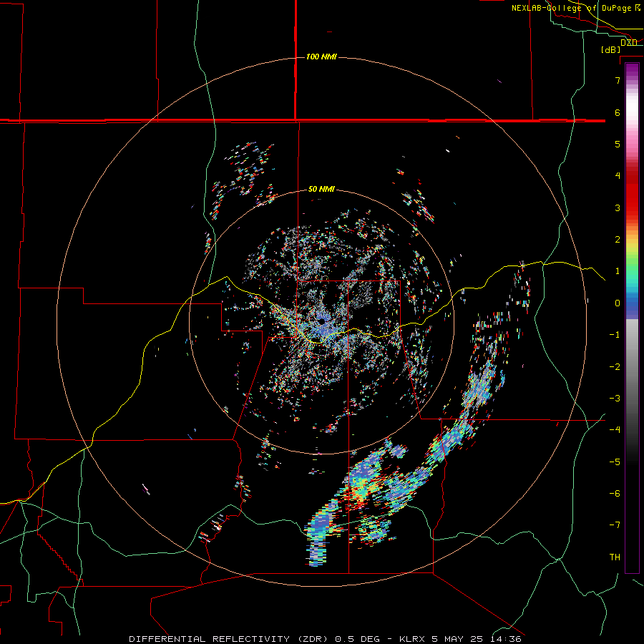The width and height of the screenshot is (644, 644).
Task: Click the "0" value on the color scale
Action: (618, 303)
